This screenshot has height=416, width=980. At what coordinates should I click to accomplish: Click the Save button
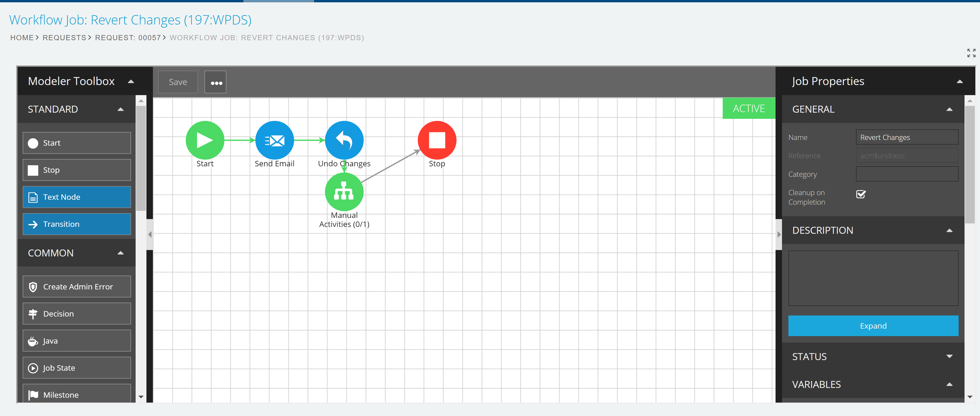coord(178,82)
